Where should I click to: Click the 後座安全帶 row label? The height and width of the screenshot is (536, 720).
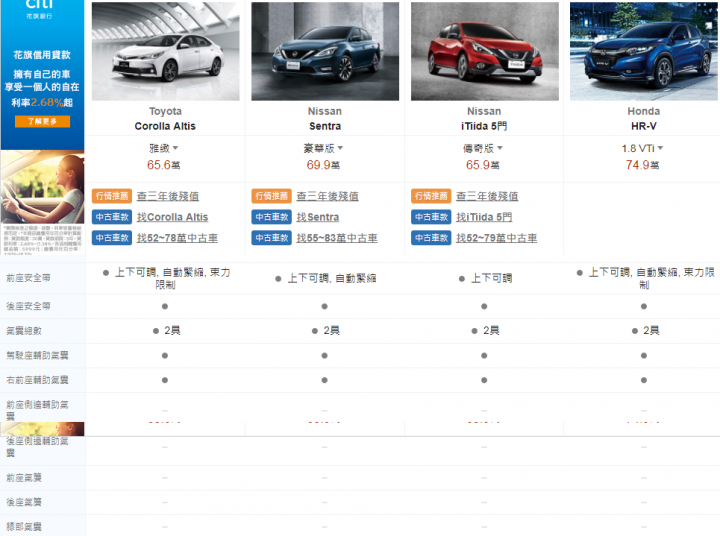coord(28,306)
